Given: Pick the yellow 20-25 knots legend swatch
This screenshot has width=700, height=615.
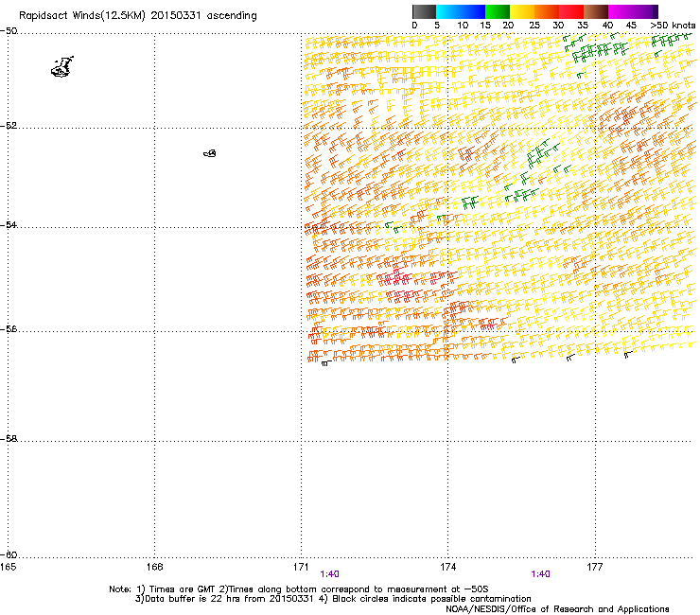Looking at the screenshot, I should pyautogui.click(x=522, y=11).
